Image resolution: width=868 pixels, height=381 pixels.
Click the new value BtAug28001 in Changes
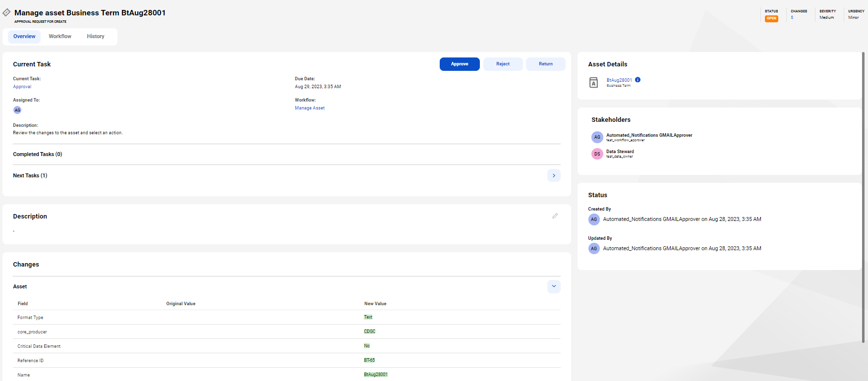pyautogui.click(x=376, y=375)
